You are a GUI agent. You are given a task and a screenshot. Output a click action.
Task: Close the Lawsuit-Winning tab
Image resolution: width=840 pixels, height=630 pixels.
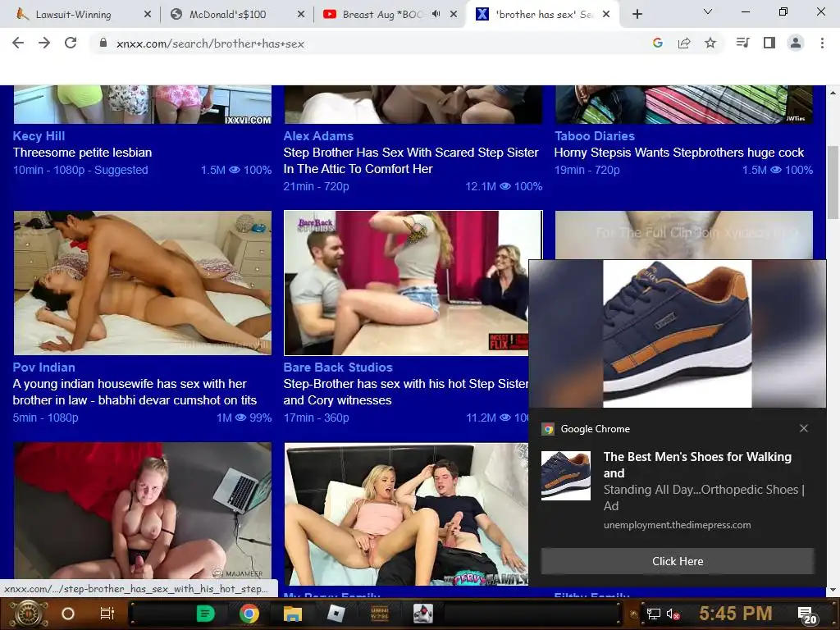click(x=148, y=15)
